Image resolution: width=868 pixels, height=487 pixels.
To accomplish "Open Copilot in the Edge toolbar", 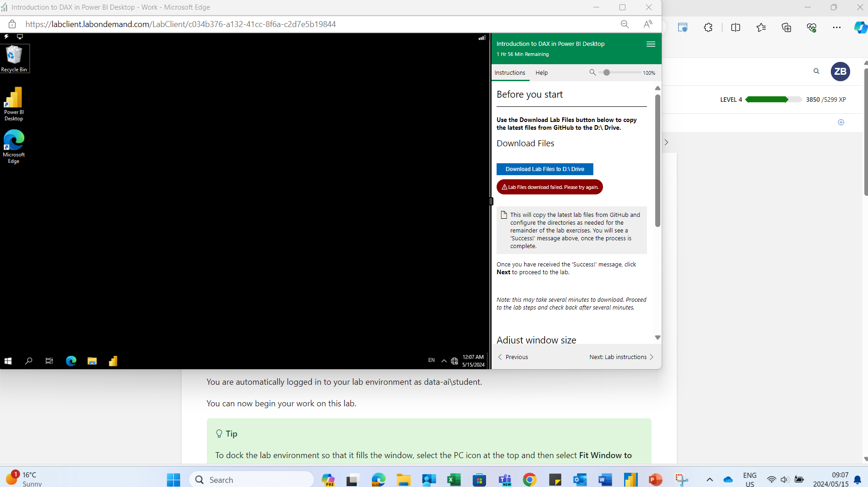I will point(861,28).
